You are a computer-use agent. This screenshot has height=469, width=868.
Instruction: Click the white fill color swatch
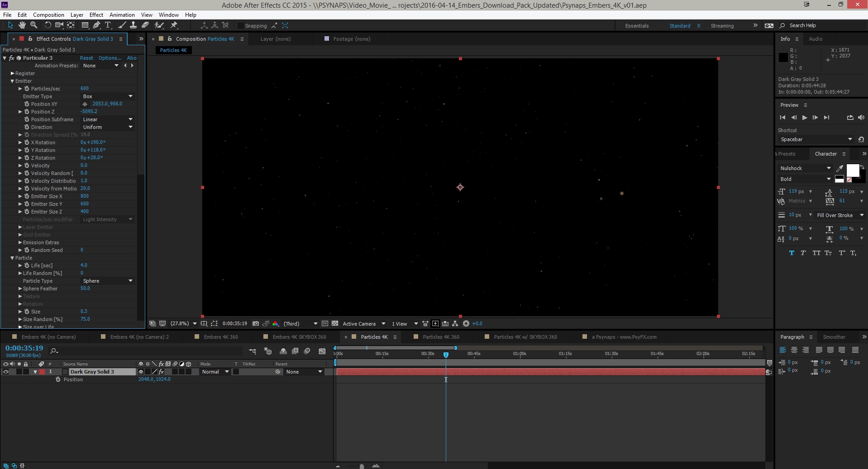pyautogui.click(x=853, y=171)
